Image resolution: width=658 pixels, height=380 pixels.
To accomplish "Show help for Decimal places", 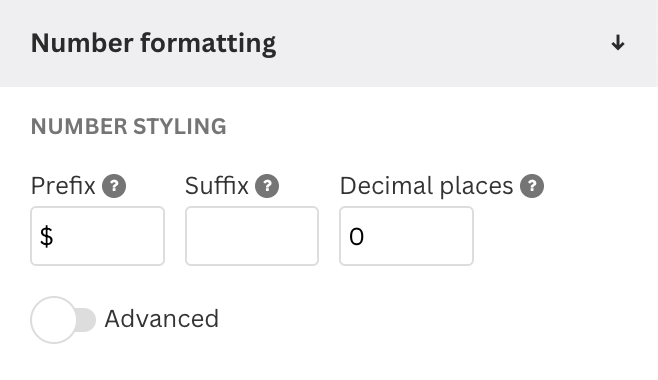I will tap(532, 186).
